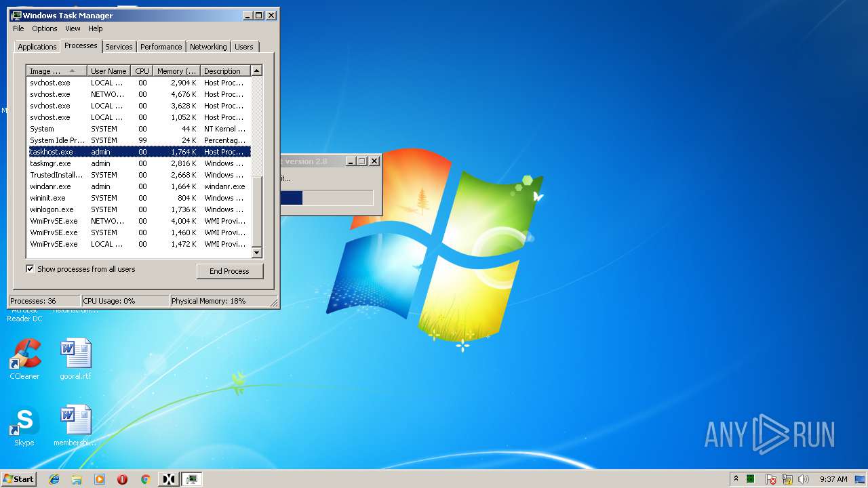The width and height of the screenshot is (868, 488).
Task: Toggle Show processes from all users
Action: tap(30, 269)
